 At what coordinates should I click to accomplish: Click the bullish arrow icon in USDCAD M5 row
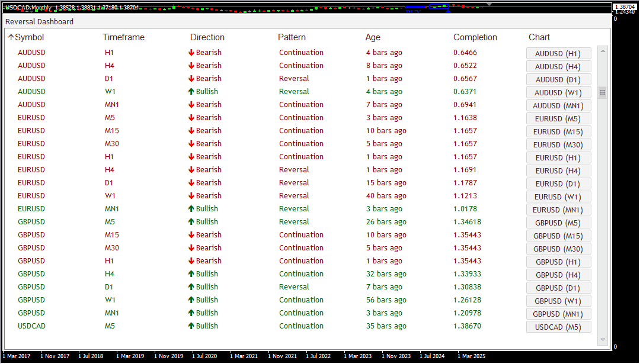(x=191, y=326)
